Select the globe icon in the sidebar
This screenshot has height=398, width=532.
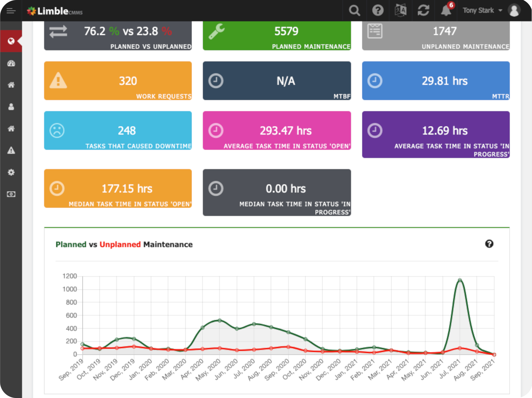[x=11, y=41]
